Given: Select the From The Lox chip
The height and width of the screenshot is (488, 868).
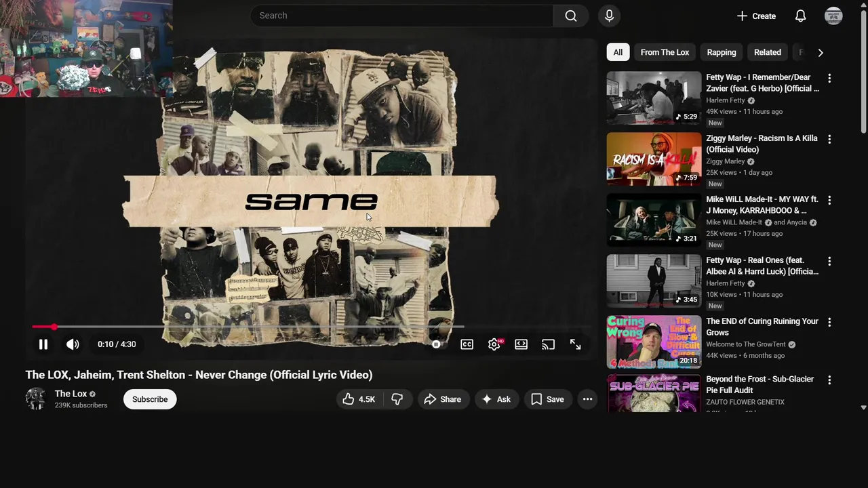Looking at the screenshot, I should (x=665, y=52).
